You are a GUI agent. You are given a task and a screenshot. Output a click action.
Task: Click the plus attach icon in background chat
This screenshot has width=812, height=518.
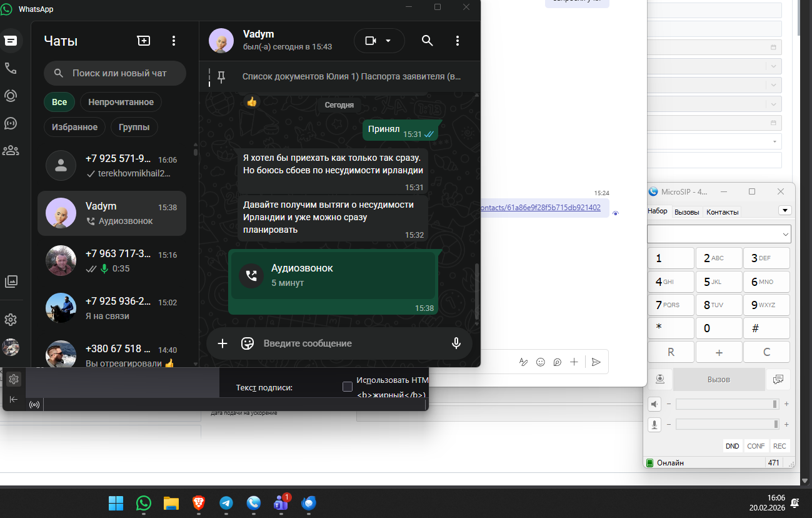click(574, 362)
